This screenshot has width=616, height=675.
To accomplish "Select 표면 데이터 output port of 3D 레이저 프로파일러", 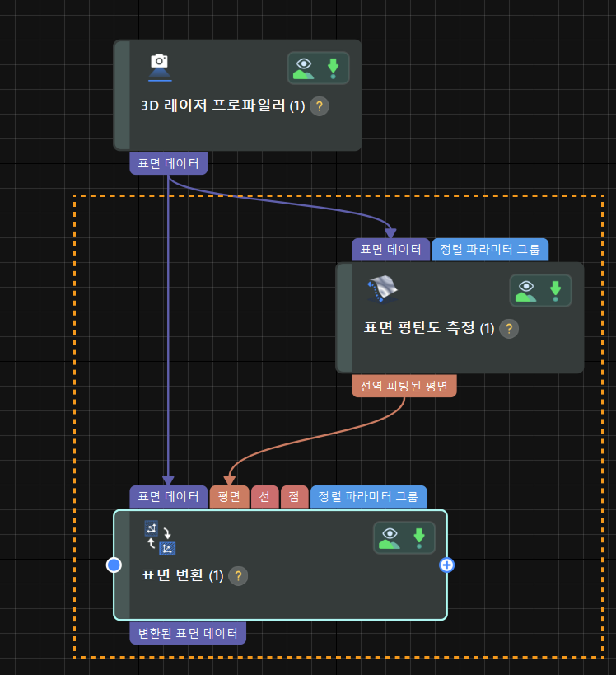I will [168, 163].
